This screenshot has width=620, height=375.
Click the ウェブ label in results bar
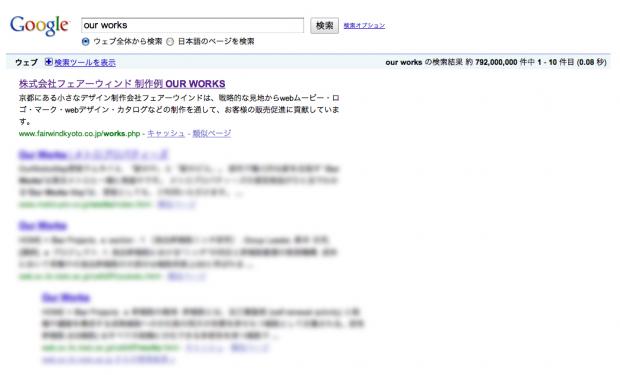click(x=26, y=62)
